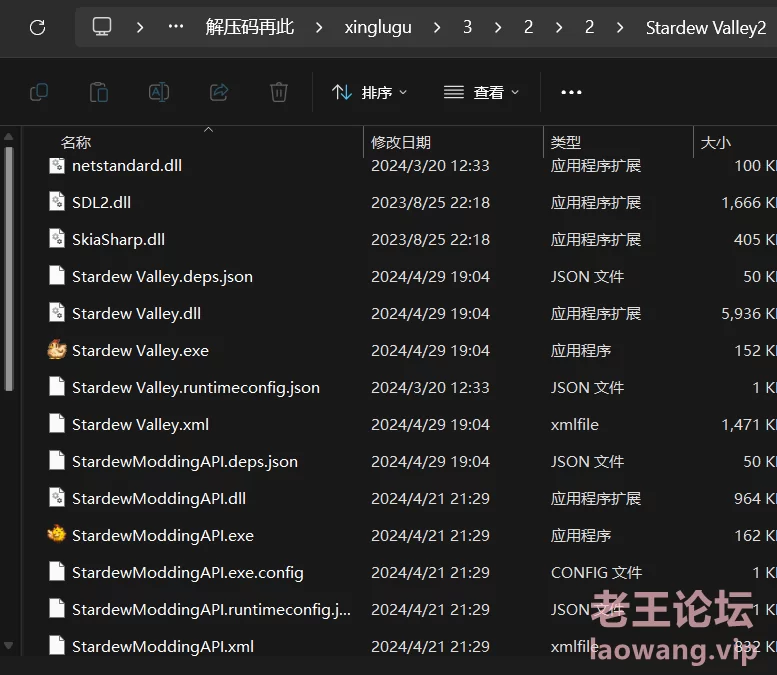Click the This PC monitor icon
The height and width of the screenshot is (675, 777).
click(102, 27)
